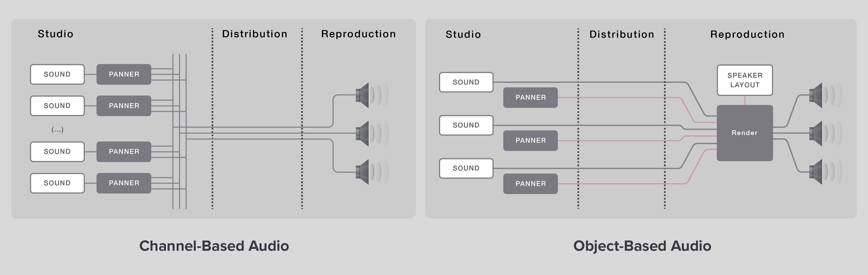Viewport: 868px width, 275px height.
Task: Click the bottom SOUND box in Channel-Based diagram
Action: click(x=57, y=183)
